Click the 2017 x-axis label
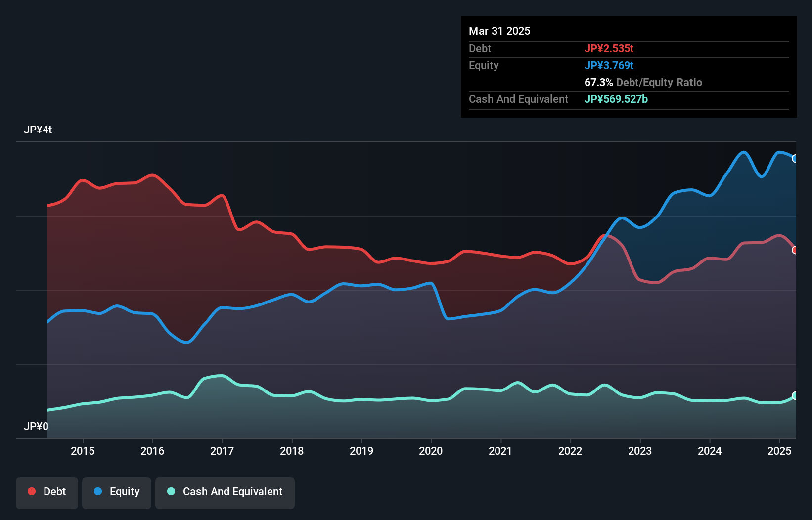Image resolution: width=812 pixels, height=520 pixels. pyautogui.click(x=222, y=451)
